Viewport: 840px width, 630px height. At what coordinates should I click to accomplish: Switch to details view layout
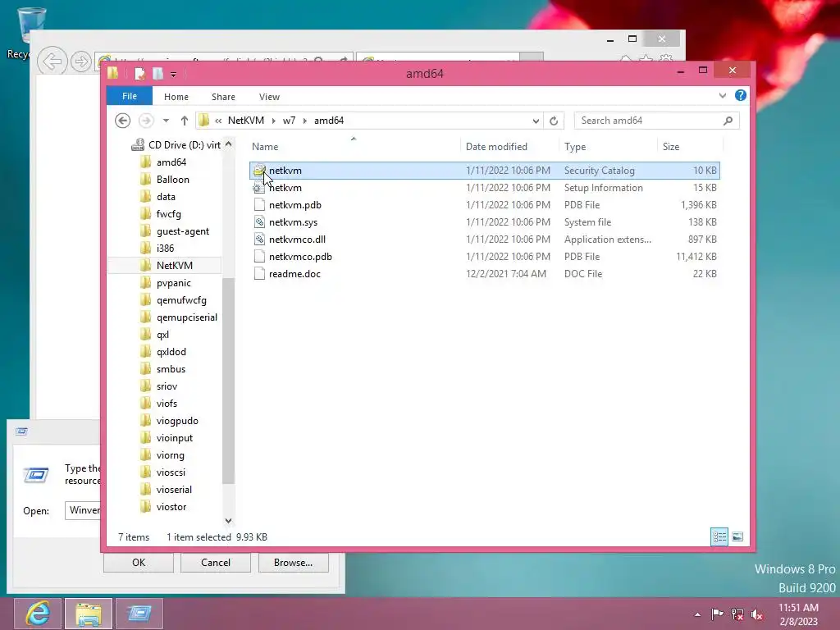pos(719,536)
